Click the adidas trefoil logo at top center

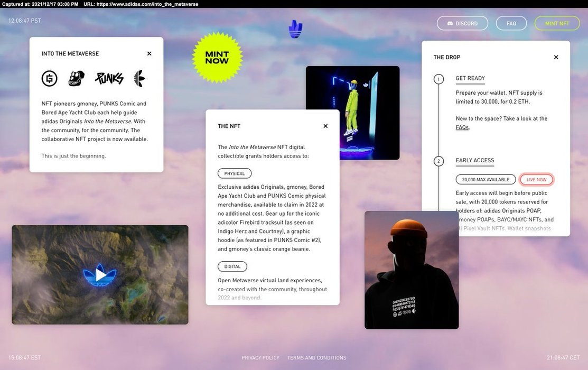295,29
